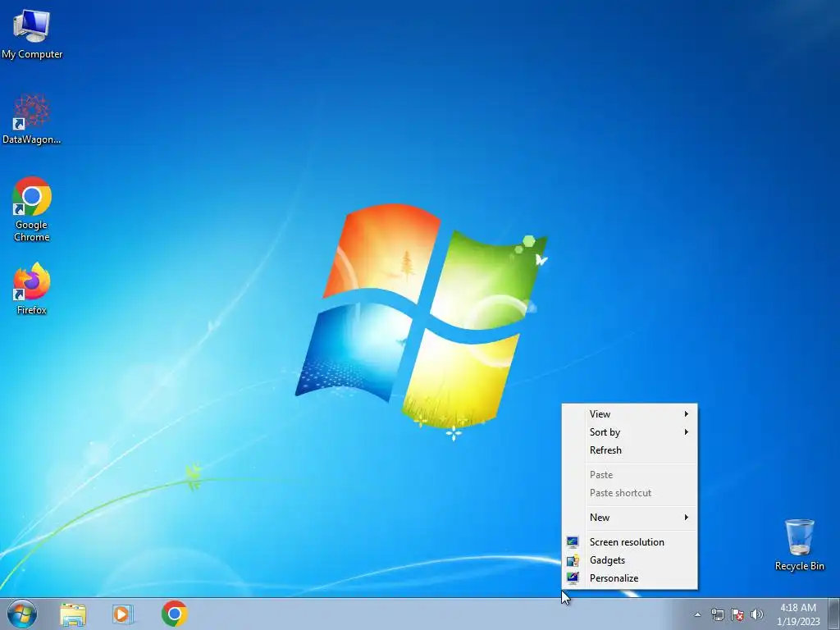Select the Google Chrome desktop shortcut

pos(32,209)
